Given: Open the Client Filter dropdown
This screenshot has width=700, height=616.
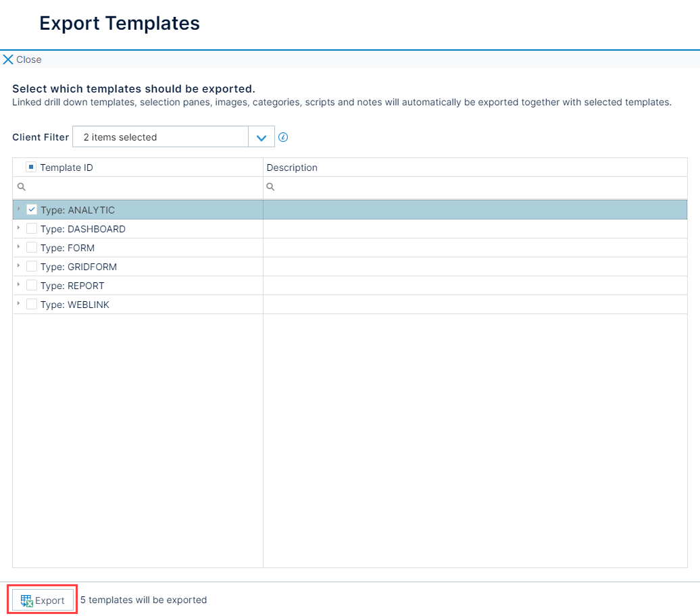Looking at the screenshot, I should coord(261,136).
